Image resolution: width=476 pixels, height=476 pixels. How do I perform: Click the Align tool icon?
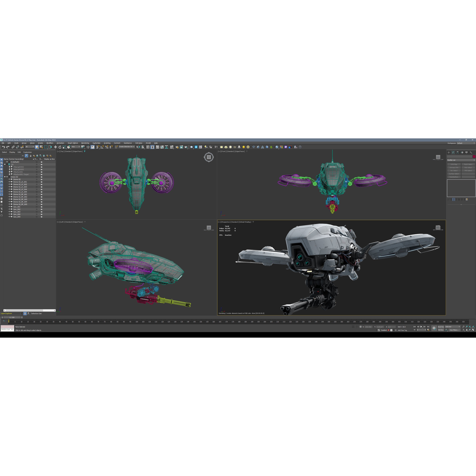tap(142, 147)
